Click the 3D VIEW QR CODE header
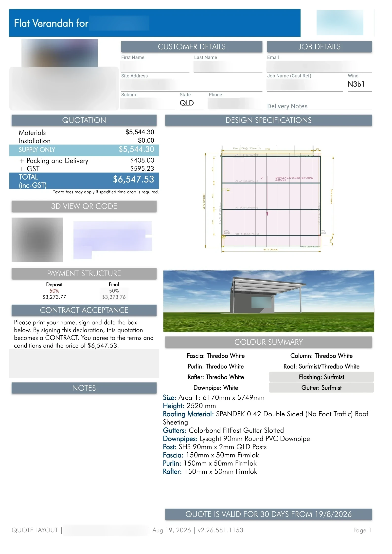 click(x=84, y=206)
